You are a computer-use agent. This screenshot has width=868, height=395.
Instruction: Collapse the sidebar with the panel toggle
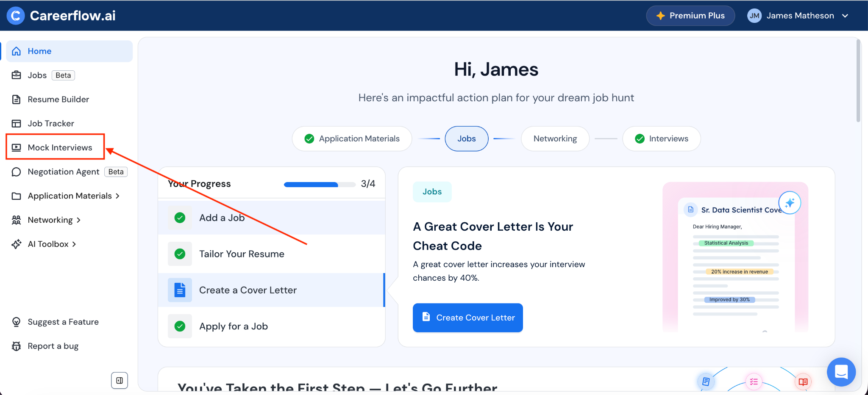119,380
